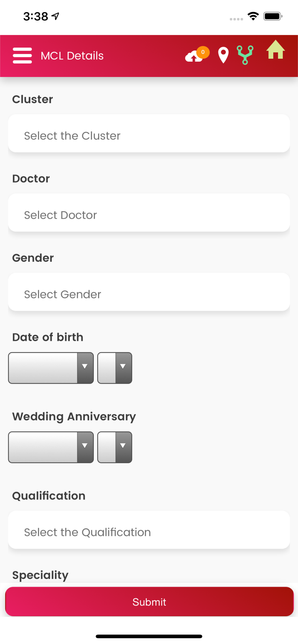The image size is (298, 644).
Task: Tap the Wi-Fi status icon
Action: point(253,16)
